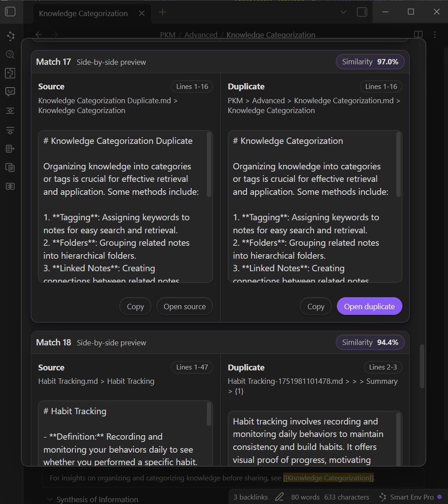Click Open duplicate for Match 17
Image resolution: width=448 pixels, height=504 pixels.
[369, 307]
